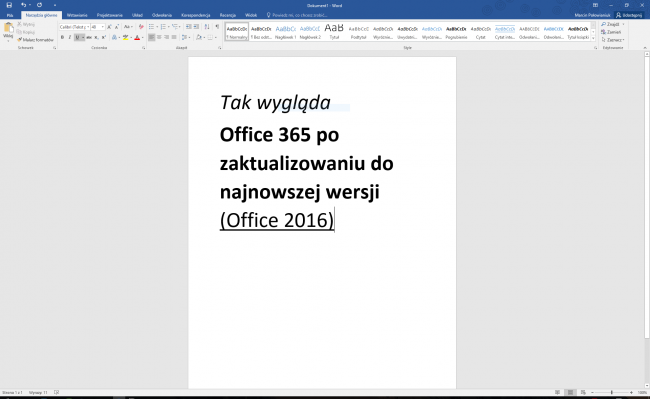Click the Wytnij cut button
This screenshot has width=650, height=399.
point(26,24)
